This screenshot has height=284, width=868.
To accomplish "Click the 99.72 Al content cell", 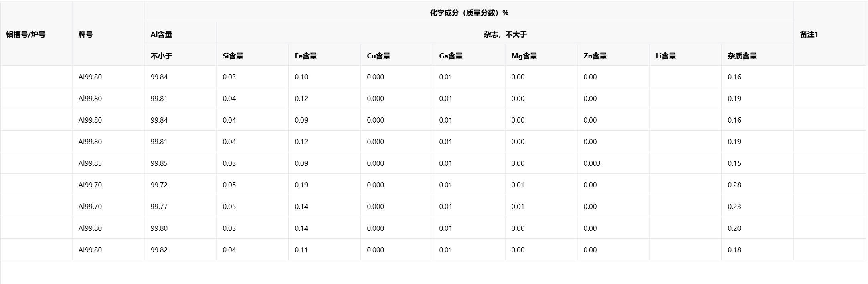I will click(159, 185).
